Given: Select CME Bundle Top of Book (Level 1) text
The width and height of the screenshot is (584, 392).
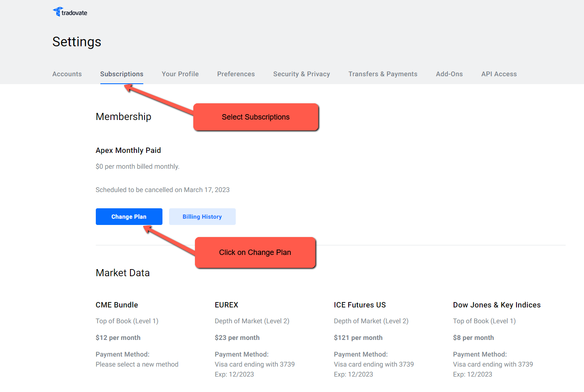Looking at the screenshot, I should (x=127, y=321).
